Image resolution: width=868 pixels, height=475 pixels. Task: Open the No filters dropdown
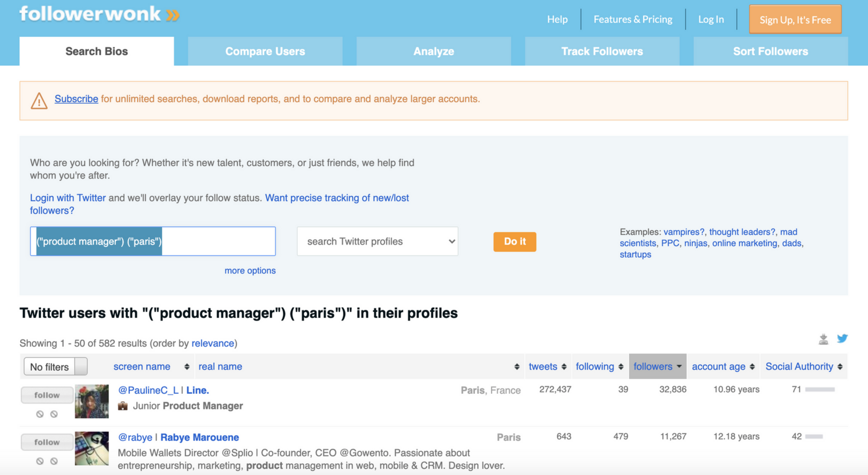click(x=56, y=367)
